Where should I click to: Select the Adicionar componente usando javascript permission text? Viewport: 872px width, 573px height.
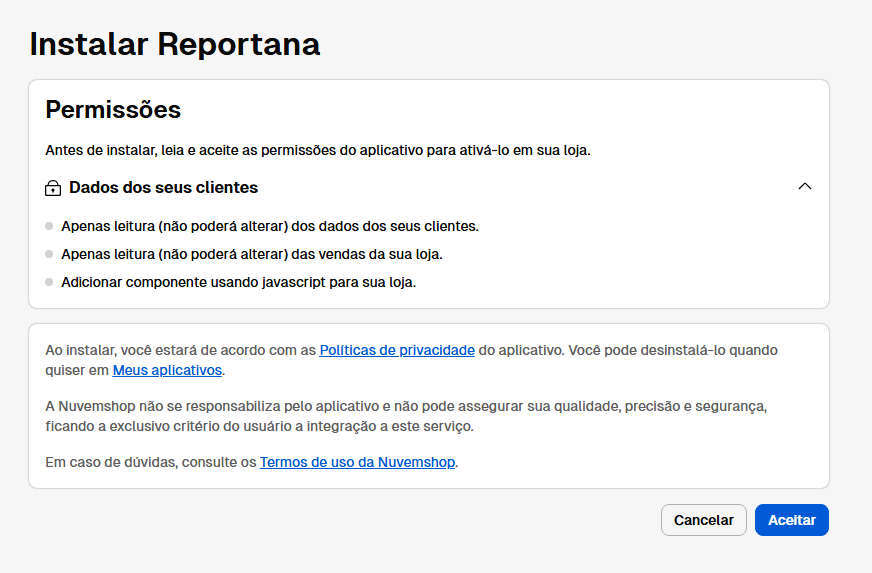click(239, 282)
